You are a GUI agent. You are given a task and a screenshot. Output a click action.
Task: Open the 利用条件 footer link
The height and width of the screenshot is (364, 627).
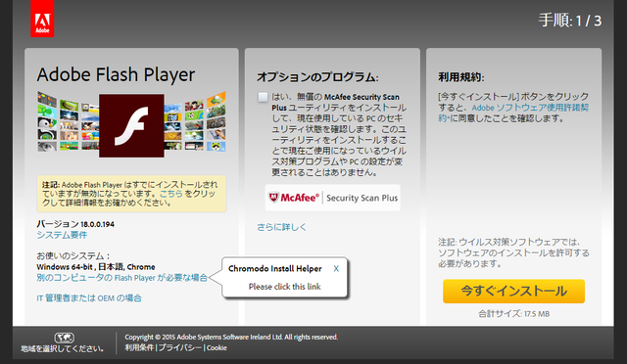coord(139,347)
